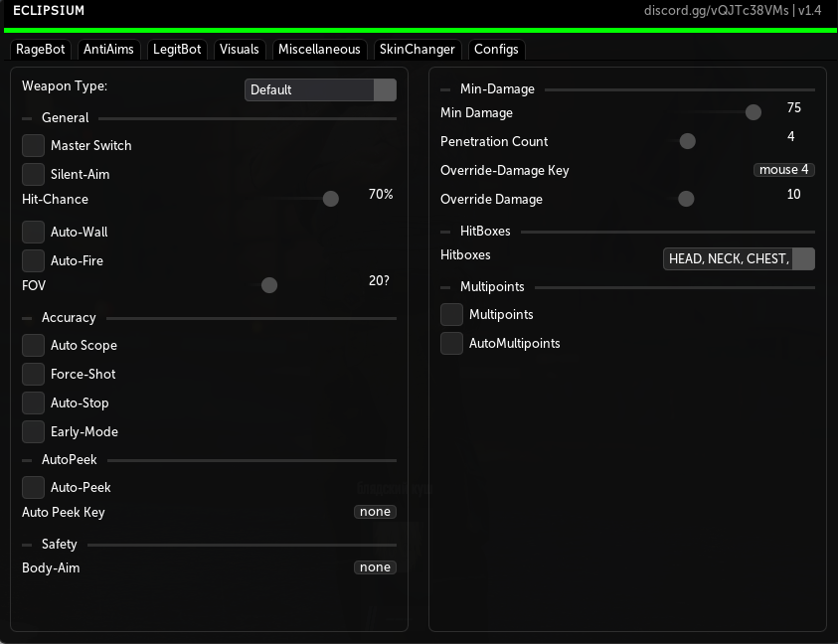
Task: Enable Early-Mode
Action: pyautogui.click(x=33, y=431)
